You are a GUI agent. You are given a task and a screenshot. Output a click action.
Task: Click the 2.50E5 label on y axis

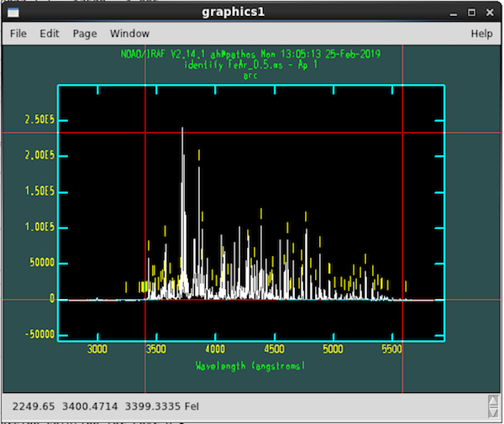point(39,119)
